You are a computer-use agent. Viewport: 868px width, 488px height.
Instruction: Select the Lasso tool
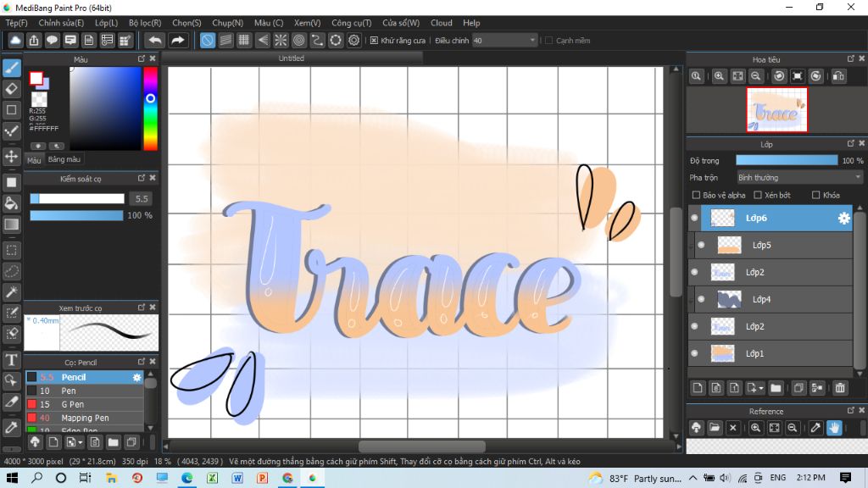click(12, 271)
